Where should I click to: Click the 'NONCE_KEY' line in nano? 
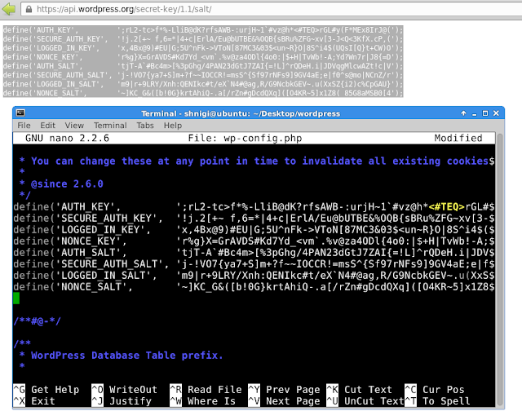[x=254, y=241]
